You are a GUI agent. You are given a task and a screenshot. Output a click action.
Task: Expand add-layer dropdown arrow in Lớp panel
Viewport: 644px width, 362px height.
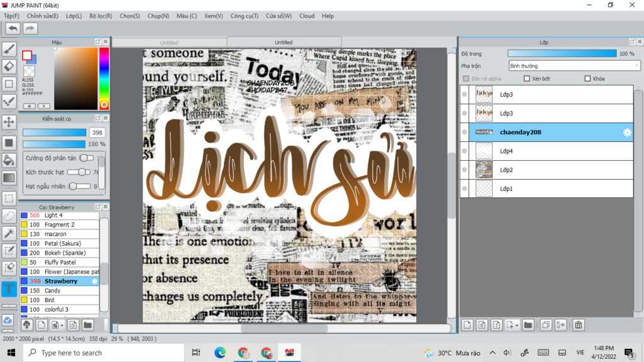pos(517,326)
